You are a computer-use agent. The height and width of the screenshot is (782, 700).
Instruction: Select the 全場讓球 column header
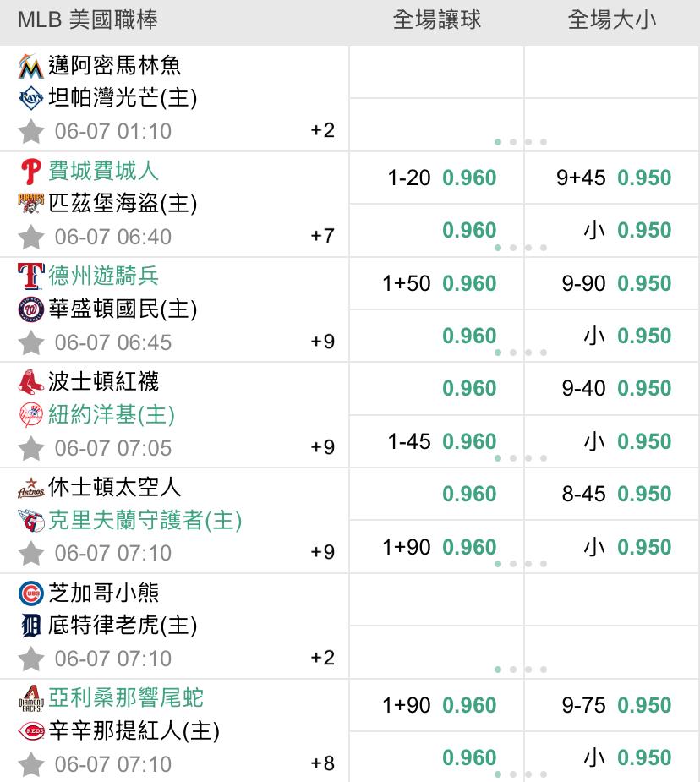[437, 20]
